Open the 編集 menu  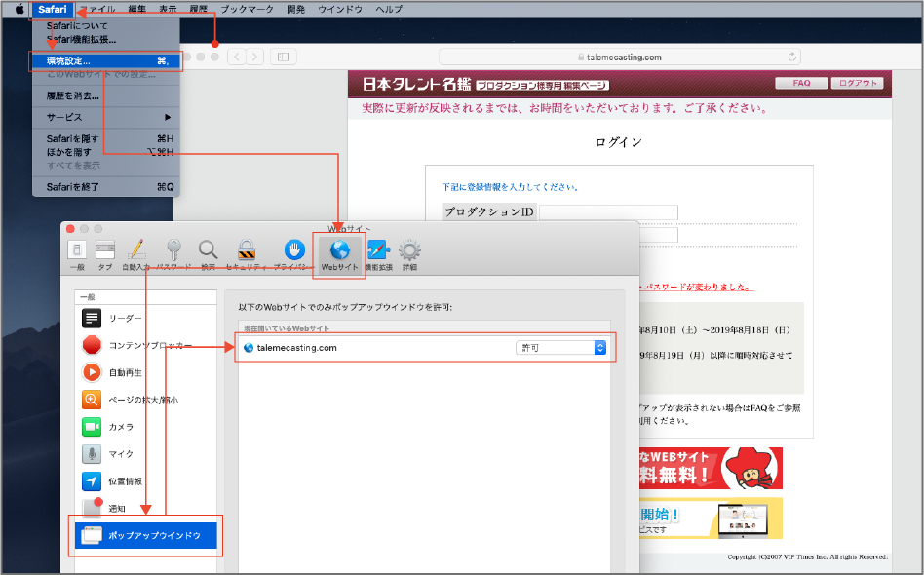[x=137, y=9]
